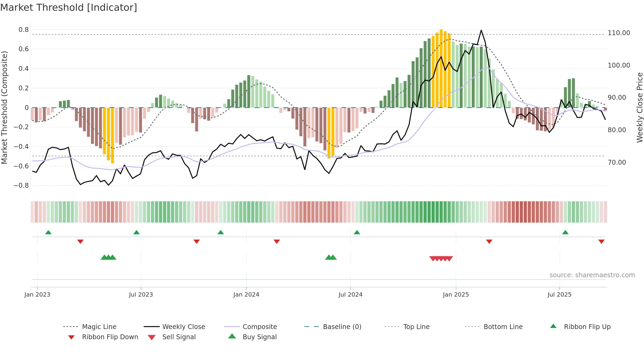Click the last Ribbon Flip Down marker at chart end
Screen dimensions: 644x362
601,242
